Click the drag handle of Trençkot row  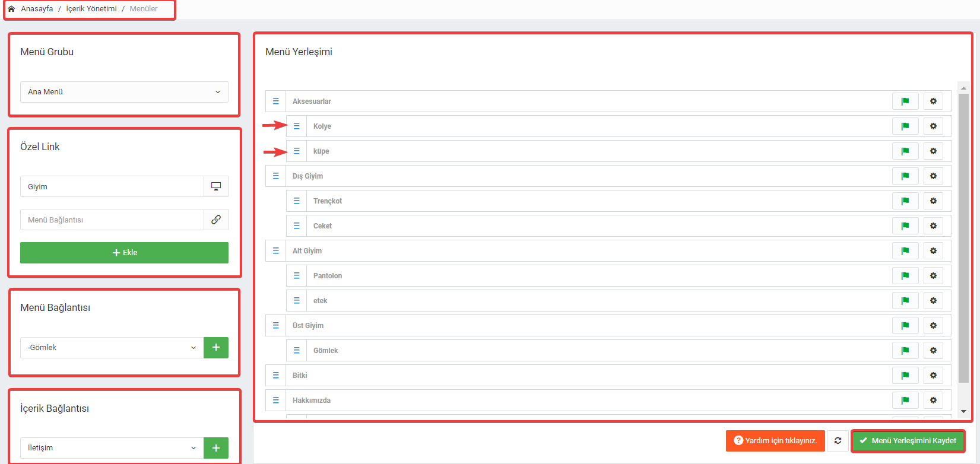pos(297,201)
